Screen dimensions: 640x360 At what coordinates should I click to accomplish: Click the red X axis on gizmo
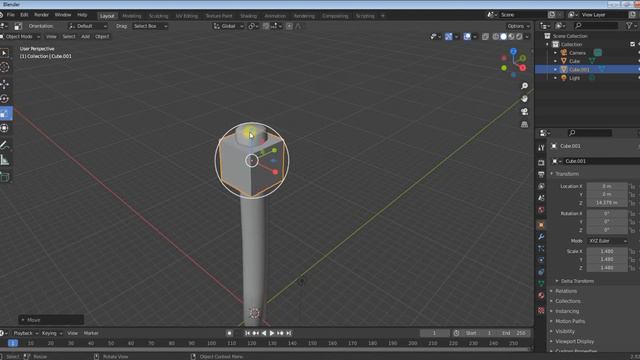point(523,68)
